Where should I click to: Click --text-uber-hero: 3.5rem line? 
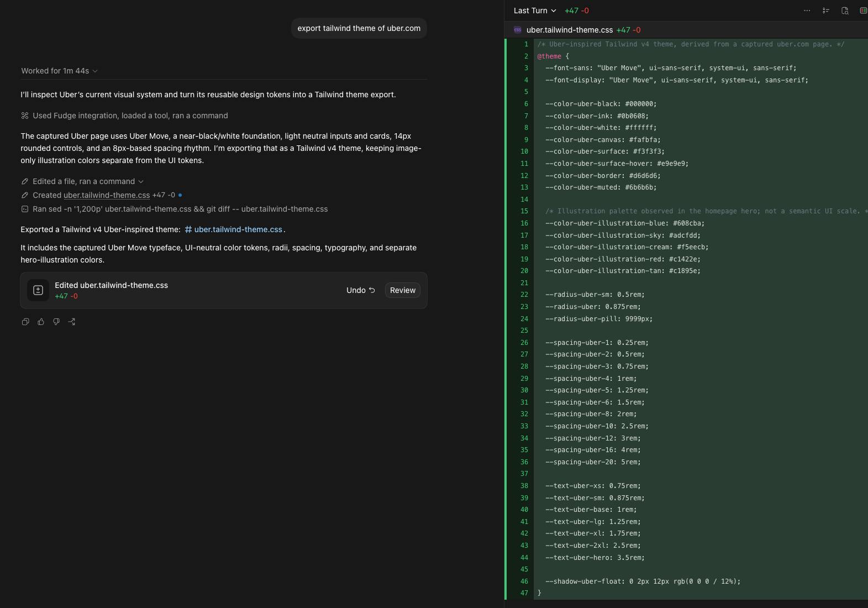pos(595,558)
